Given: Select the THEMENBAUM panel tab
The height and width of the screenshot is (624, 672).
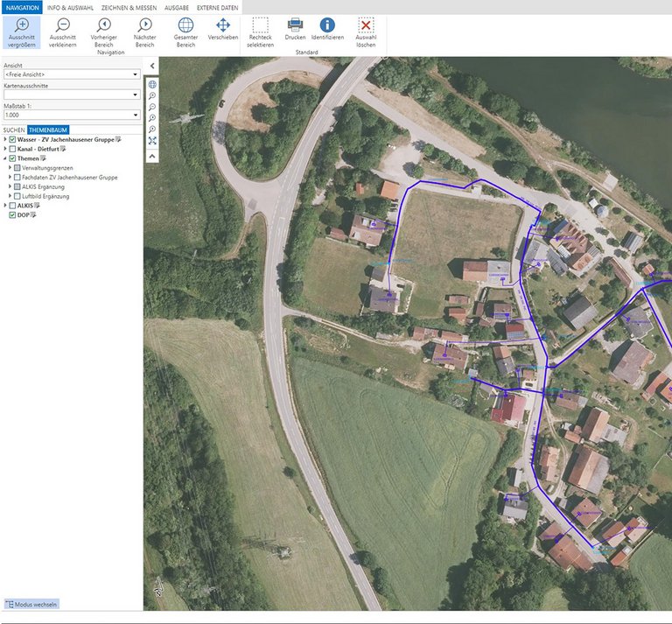Looking at the screenshot, I should coord(48,130).
